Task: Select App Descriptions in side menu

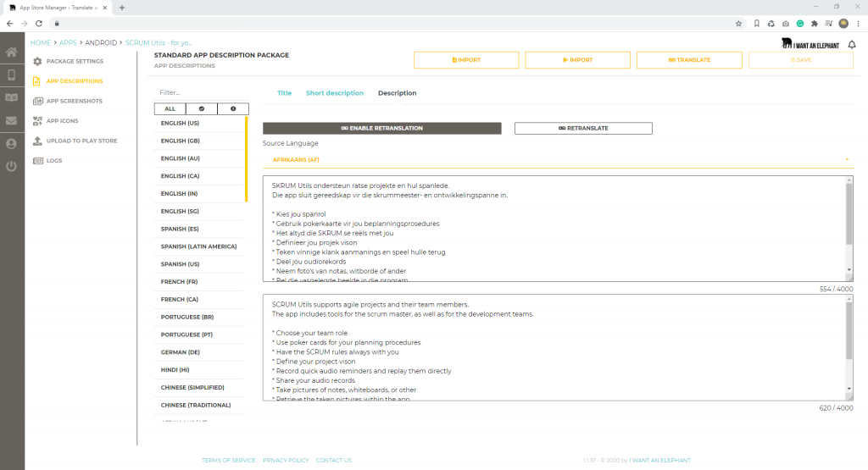Action: pyautogui.click(x=68, y=81)
